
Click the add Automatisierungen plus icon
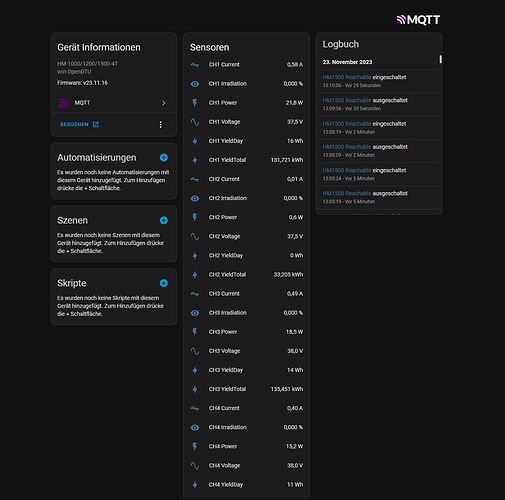164,158
